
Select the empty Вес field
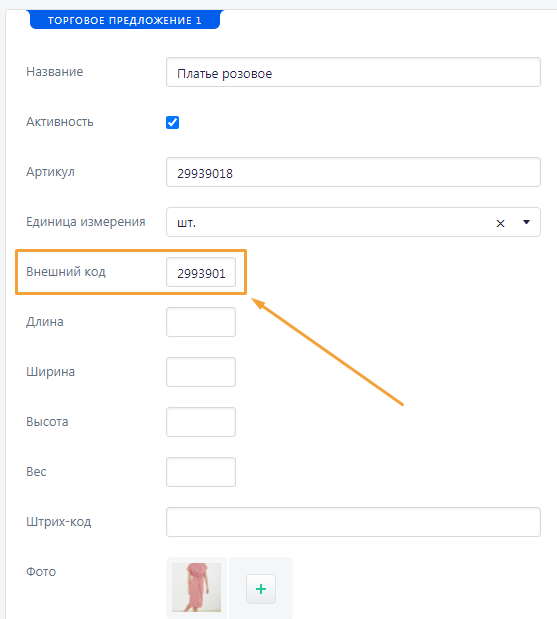(x=201, y=472)
